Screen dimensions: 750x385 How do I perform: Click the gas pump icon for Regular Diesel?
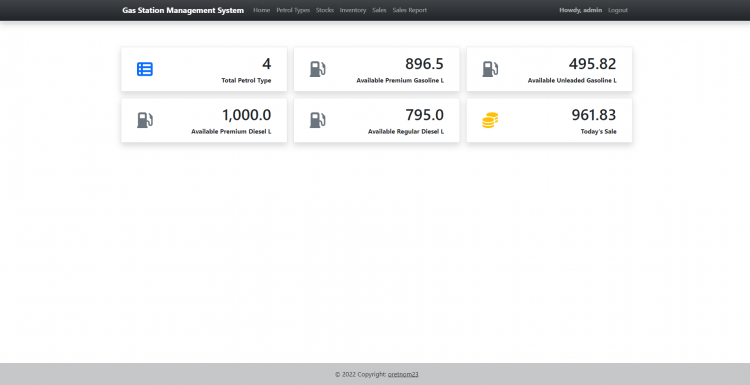pyautogui.click(x=318, y=120)
